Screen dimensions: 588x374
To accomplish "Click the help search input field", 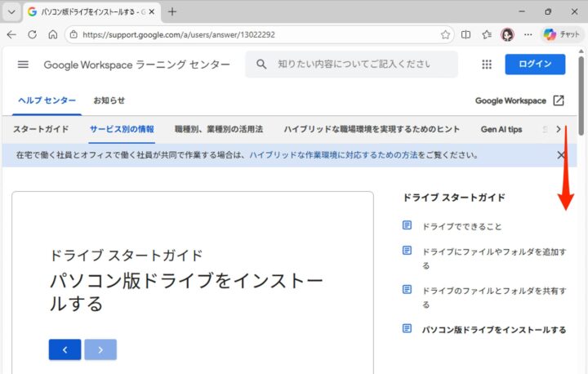I will tap(359, 65).
